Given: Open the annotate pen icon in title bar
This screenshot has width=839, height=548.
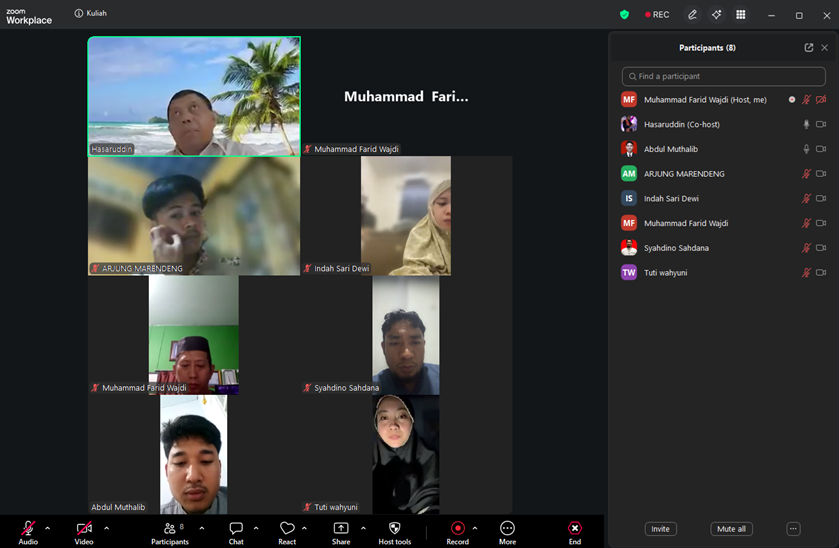Looking at the screenshot, I should click(692, 14).
